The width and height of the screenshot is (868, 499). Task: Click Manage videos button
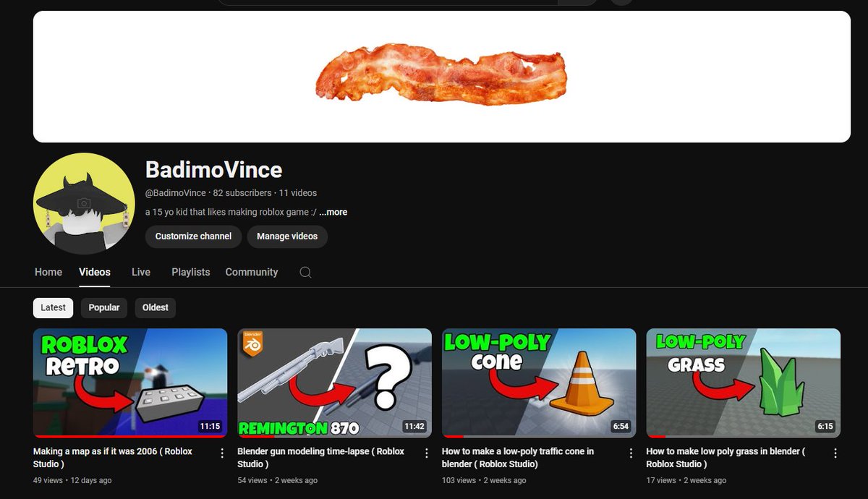pyautogui.click(x=287, y=236)
